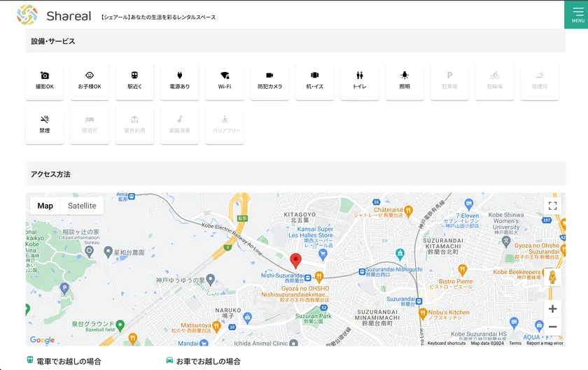This screenshot has height=370, width=588.
Task: Select the Map view tab
Action: (45, 206)
